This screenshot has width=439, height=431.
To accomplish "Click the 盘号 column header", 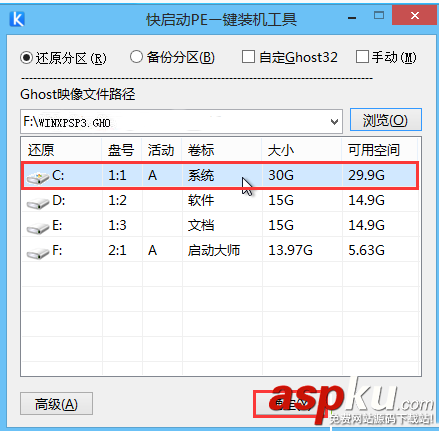I will (x=122, y=150).
